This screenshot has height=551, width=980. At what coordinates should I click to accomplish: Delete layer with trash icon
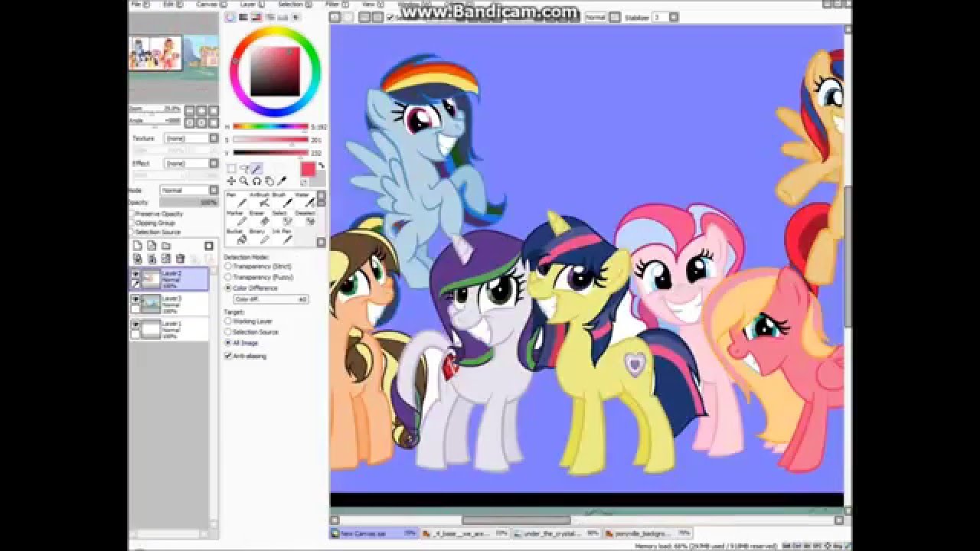[180, 259]
